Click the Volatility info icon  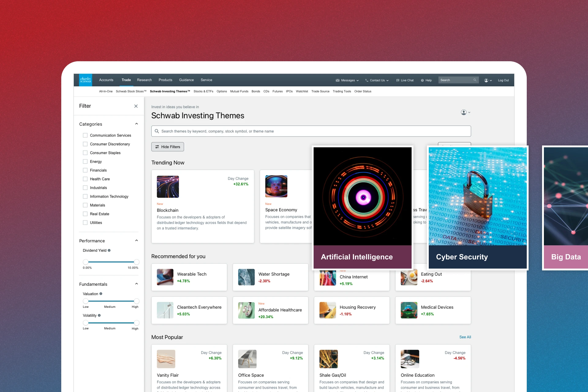tap(99, 315)
